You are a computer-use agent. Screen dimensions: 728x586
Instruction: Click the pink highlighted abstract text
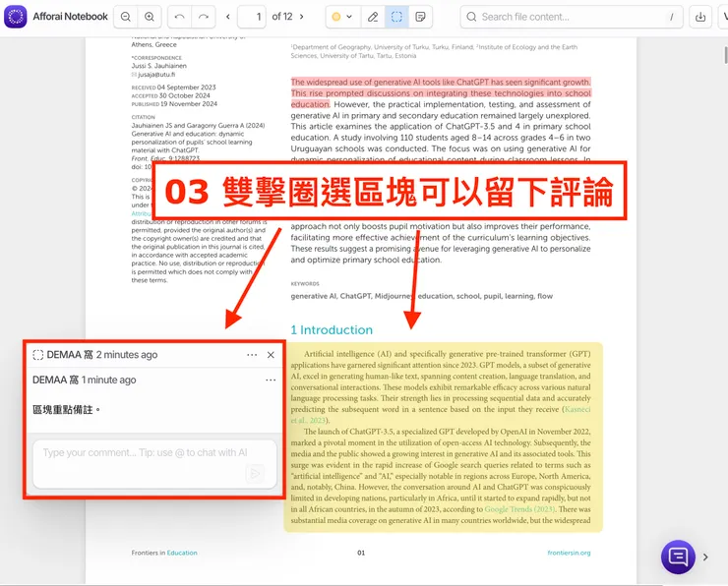click(x=441, y=92)
